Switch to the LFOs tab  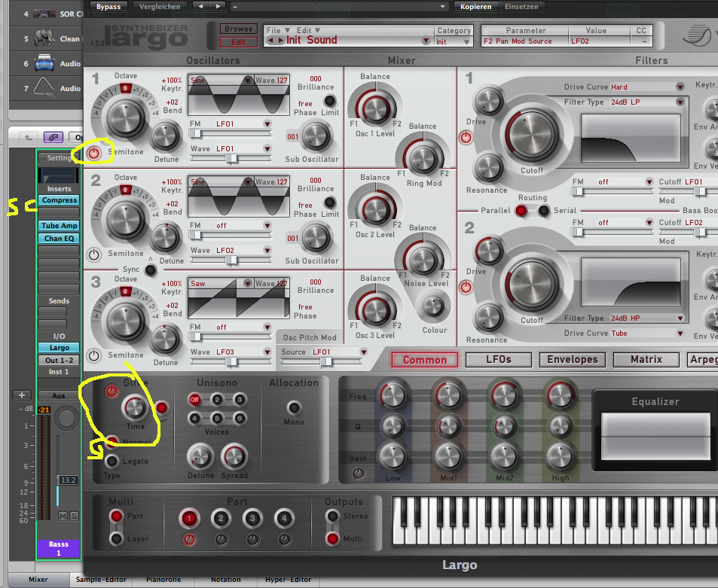[499, 360]
